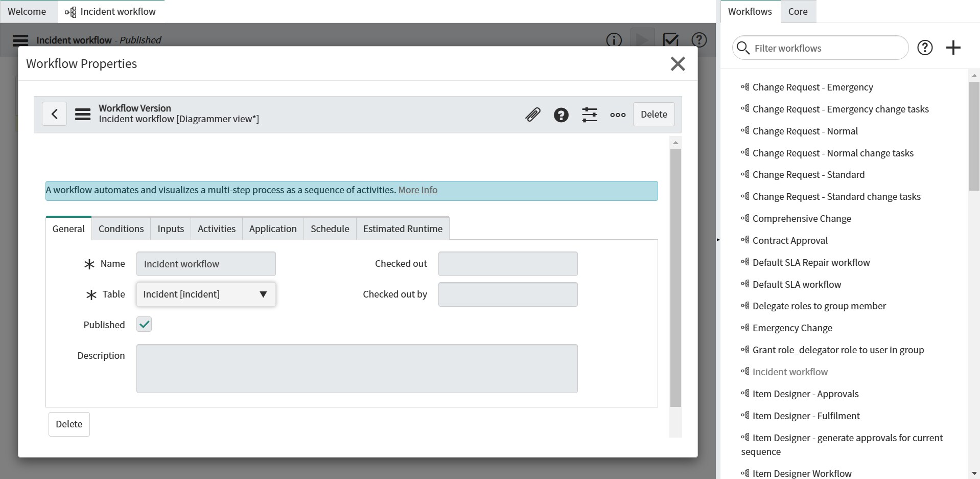Image resolution: width=980 pixels, height=479 pixels.
Task: Open personalize form settings sliders icon
Action: [x=589, y=115]
